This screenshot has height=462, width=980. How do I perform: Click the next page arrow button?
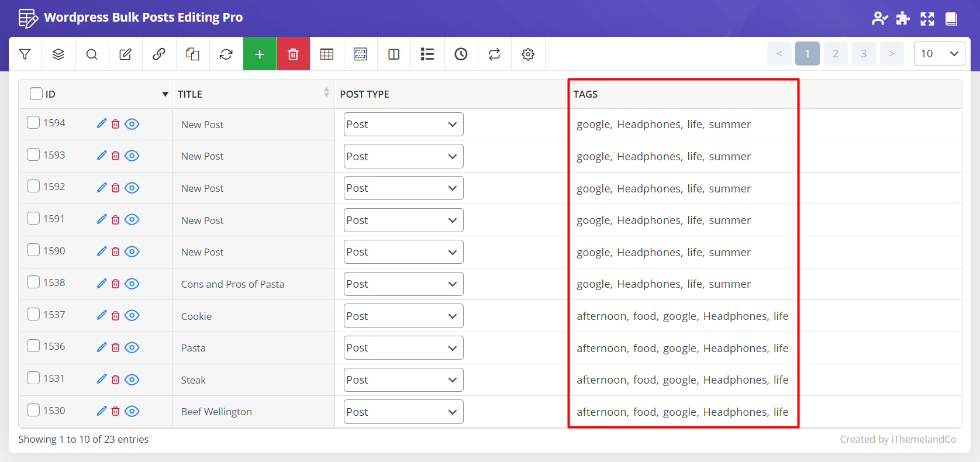point(892,54)
